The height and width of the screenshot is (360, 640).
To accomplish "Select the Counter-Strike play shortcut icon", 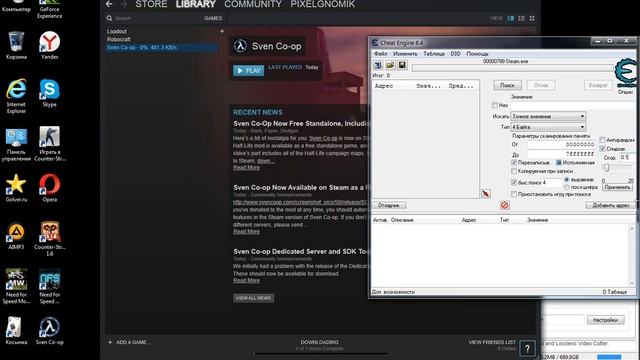I will pyautogui.click(x=49, y=144).
